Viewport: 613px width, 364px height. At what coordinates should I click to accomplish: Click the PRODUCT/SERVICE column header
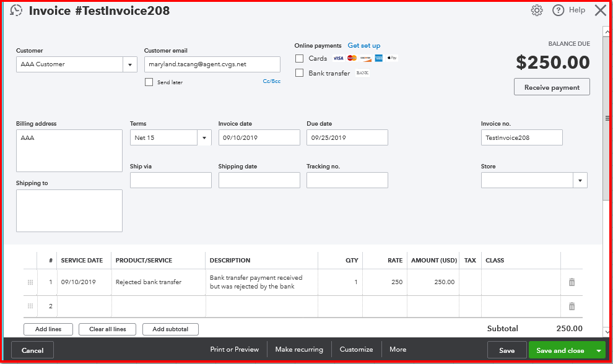tap(144, 261)
